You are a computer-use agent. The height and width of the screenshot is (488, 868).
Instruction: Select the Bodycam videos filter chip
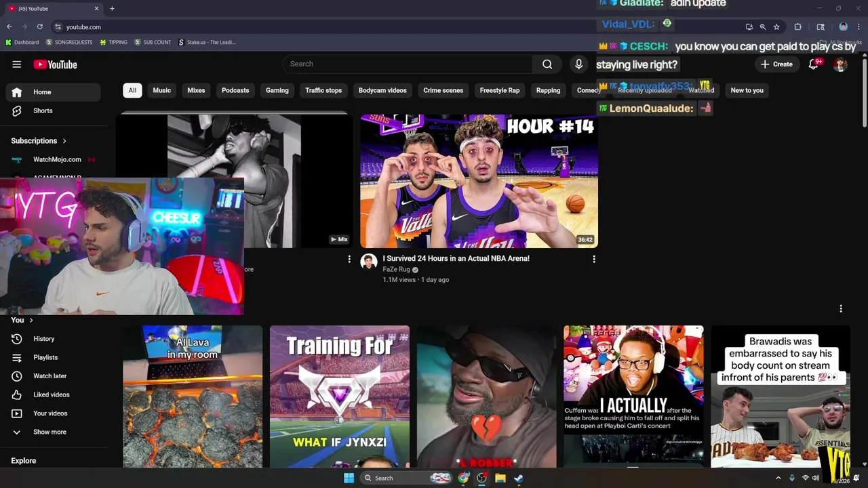click(x=382, y=90)
